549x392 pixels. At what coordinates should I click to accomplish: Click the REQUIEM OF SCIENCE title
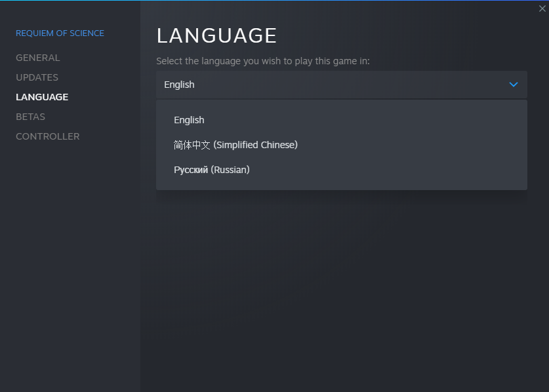tap(60, 33)
